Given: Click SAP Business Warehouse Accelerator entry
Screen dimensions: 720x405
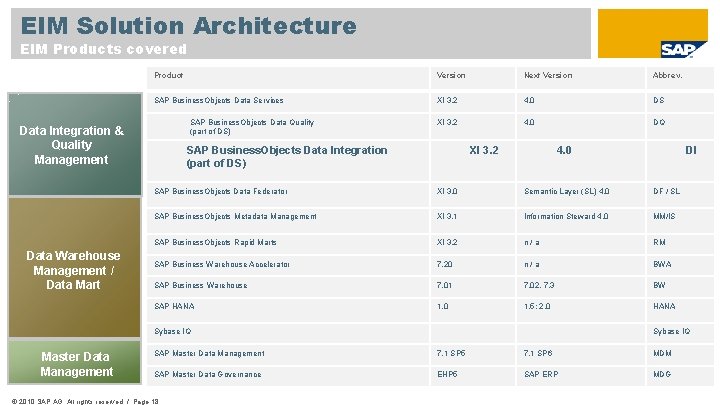Looking at the screenshot, I should [222, 264].
